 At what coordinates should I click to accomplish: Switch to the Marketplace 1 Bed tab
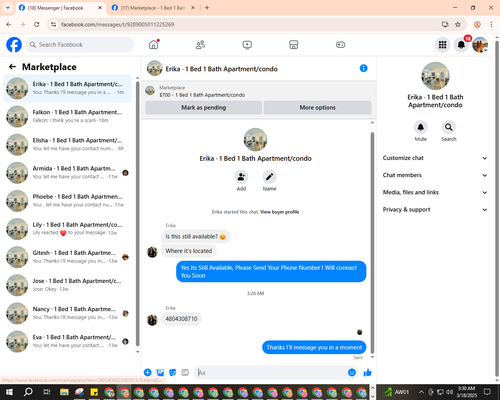click(x=154, y=8)
